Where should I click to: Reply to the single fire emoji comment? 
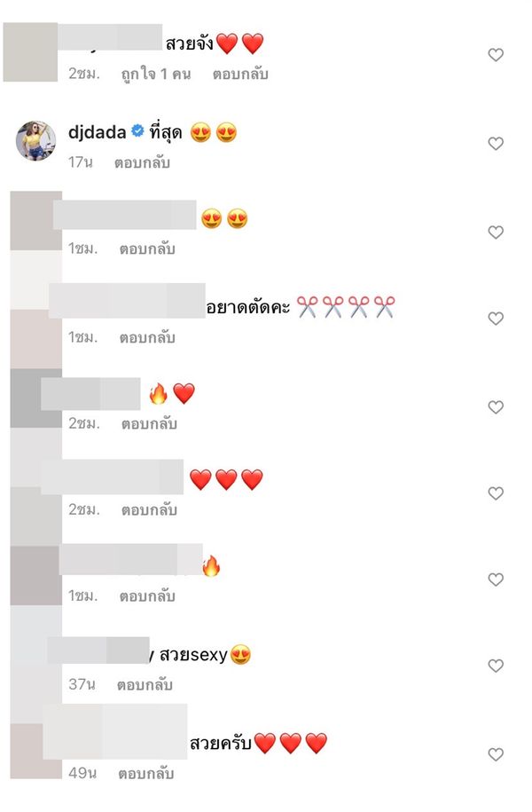pos(147,596)
